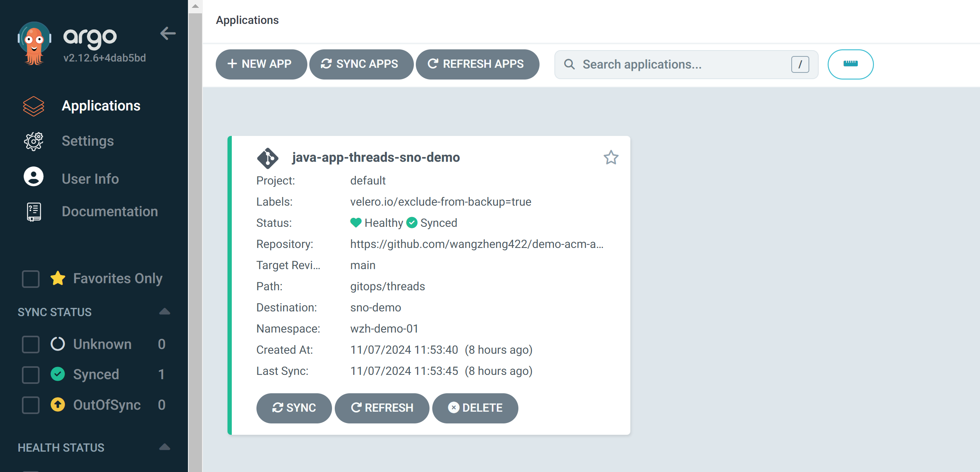Collapse the SYNC STATUS filter section
Viewport: 980px width, 472px height.
pyautogui.click(x=165, y=312)
